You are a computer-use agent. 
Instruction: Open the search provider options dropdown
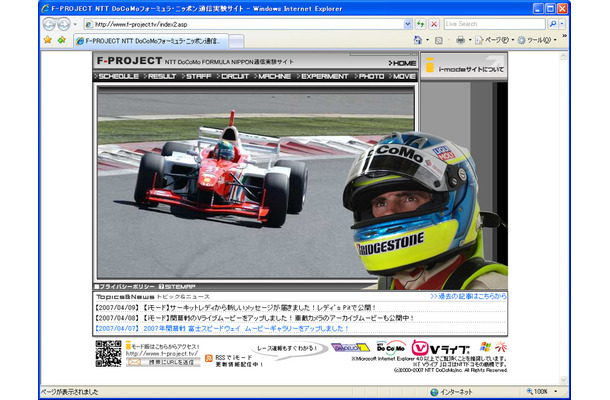[x=562, y=24]
